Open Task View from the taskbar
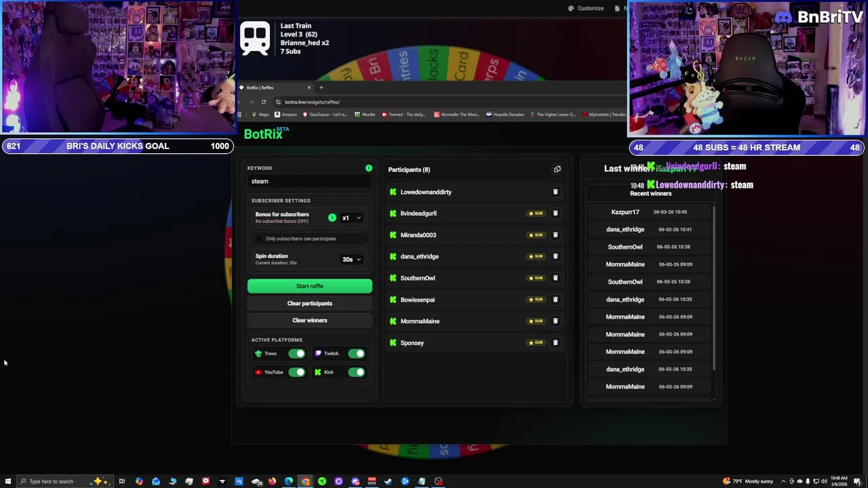The image size is (868, 488). (122, 481)
